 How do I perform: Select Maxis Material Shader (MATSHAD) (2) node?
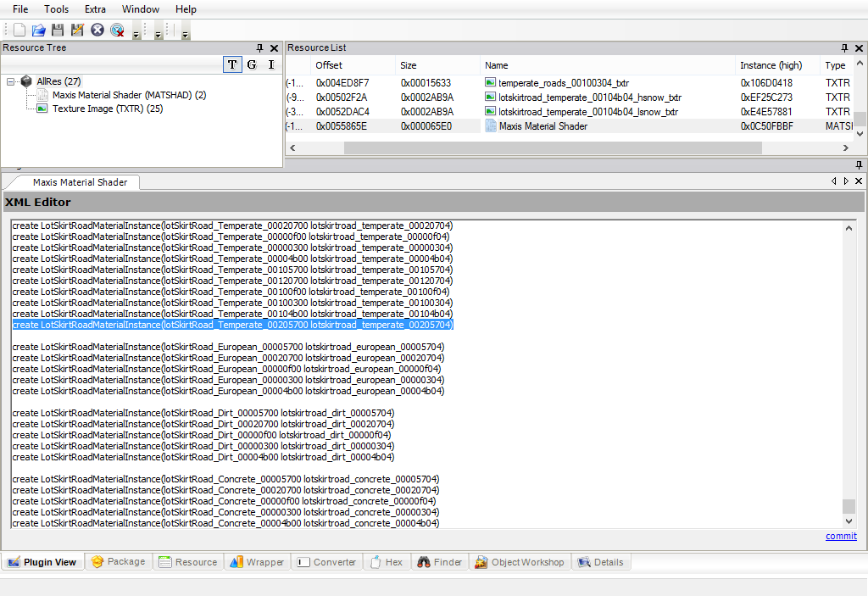coord(129,95)
